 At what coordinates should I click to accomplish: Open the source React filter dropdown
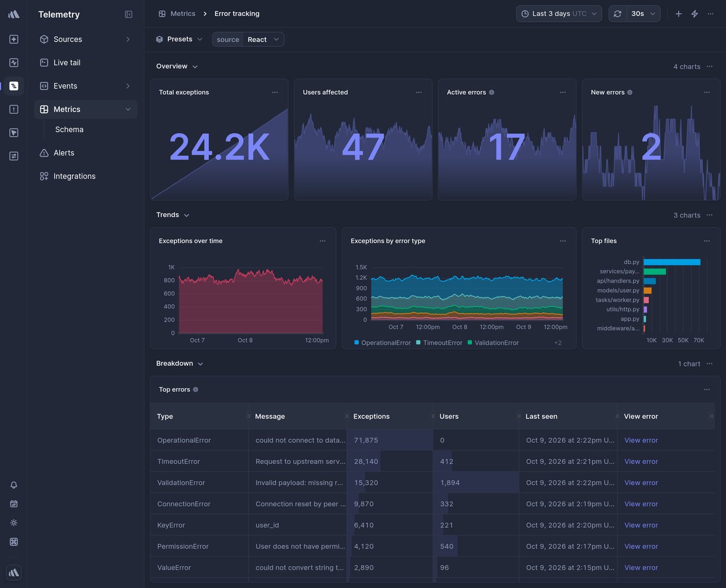pos(248,39)
